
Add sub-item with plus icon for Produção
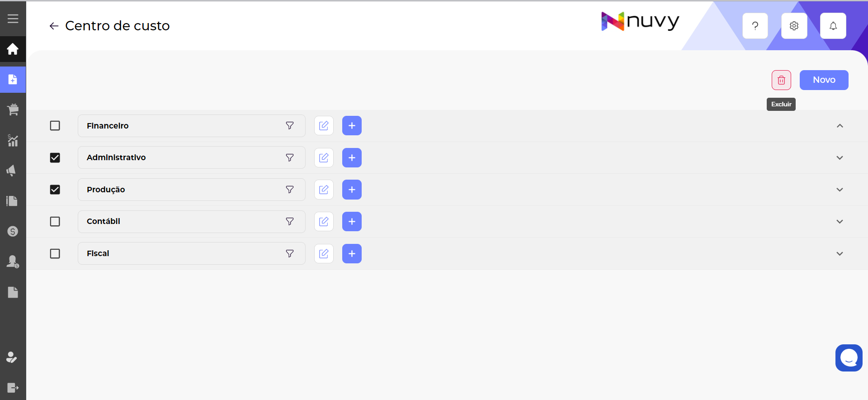click(352, 190)
